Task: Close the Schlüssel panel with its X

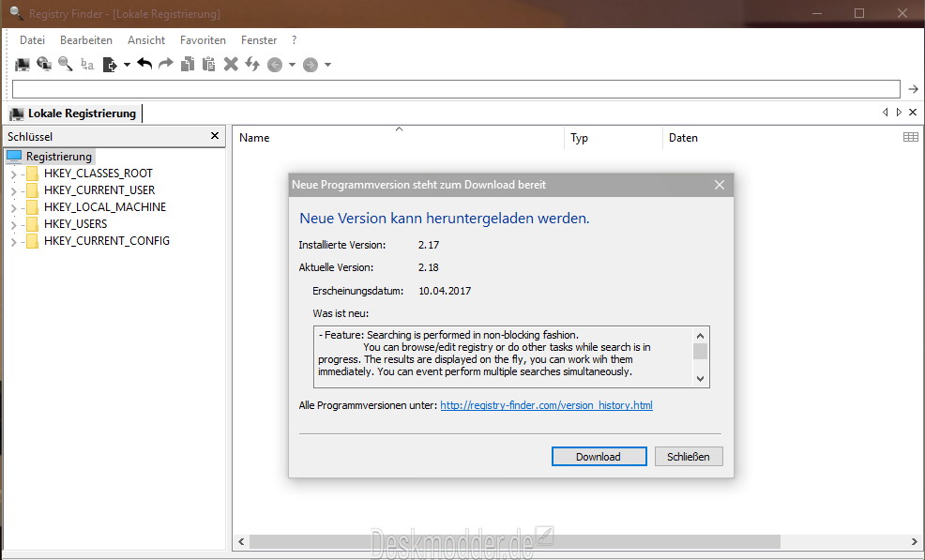Action: click(x=215, y=136)
